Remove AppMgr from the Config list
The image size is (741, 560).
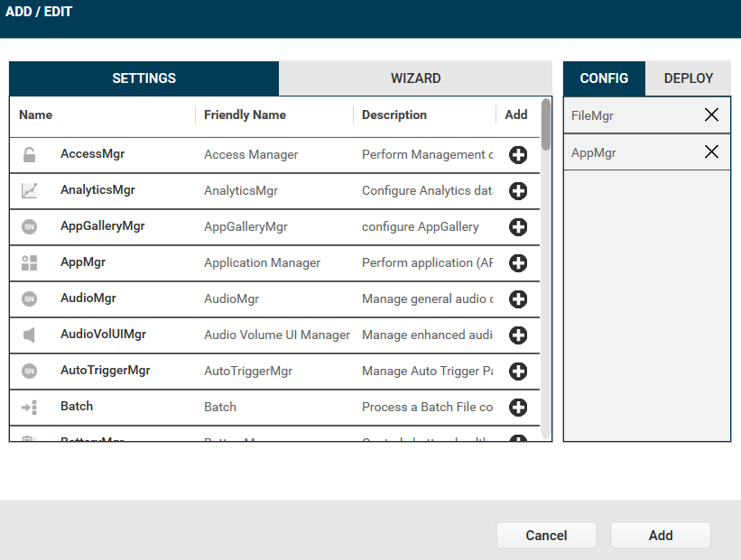coord(712,151)
